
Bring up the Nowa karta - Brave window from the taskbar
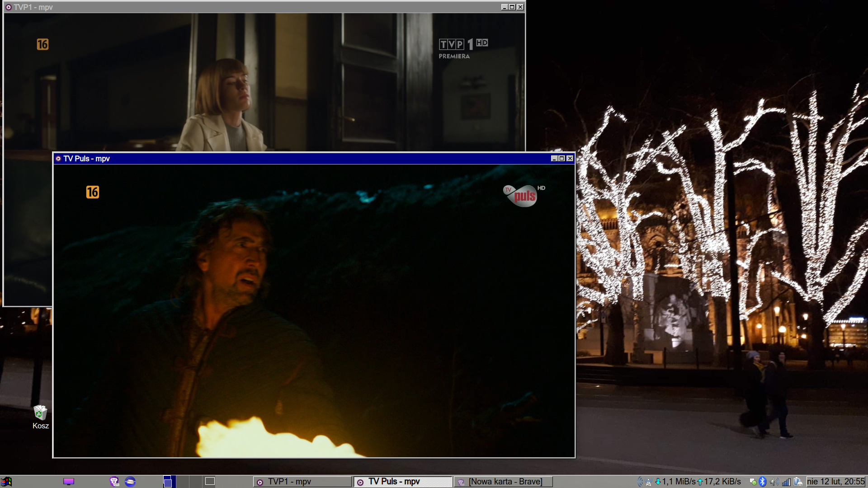coord(503,482)
